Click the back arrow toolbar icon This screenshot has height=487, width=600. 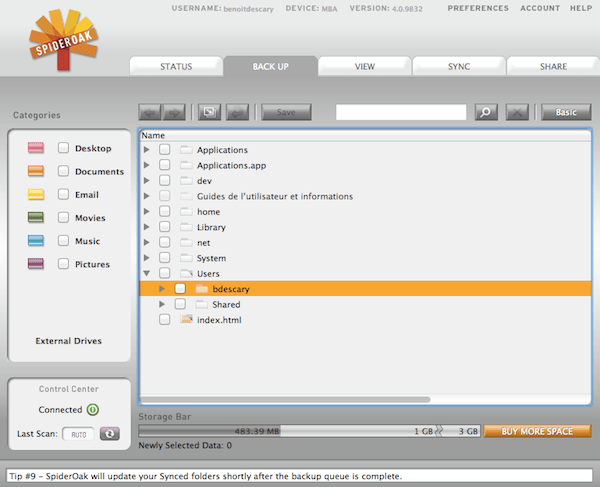149,112
